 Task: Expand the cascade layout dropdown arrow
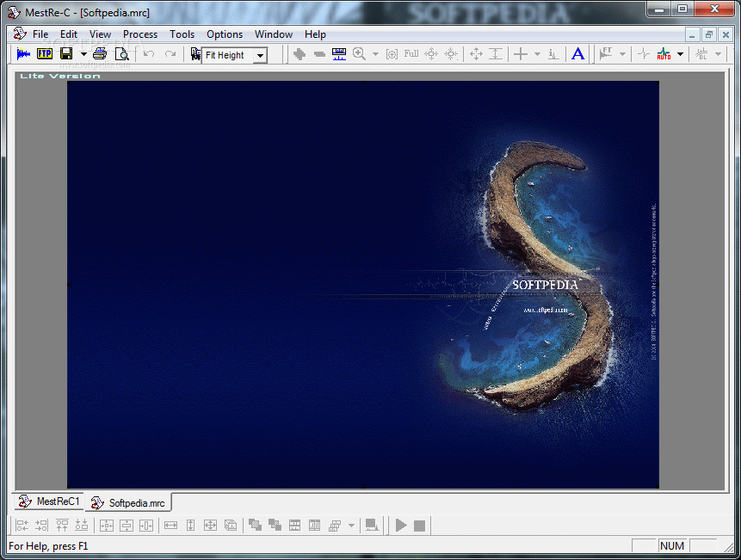click(x=351, y=526)
